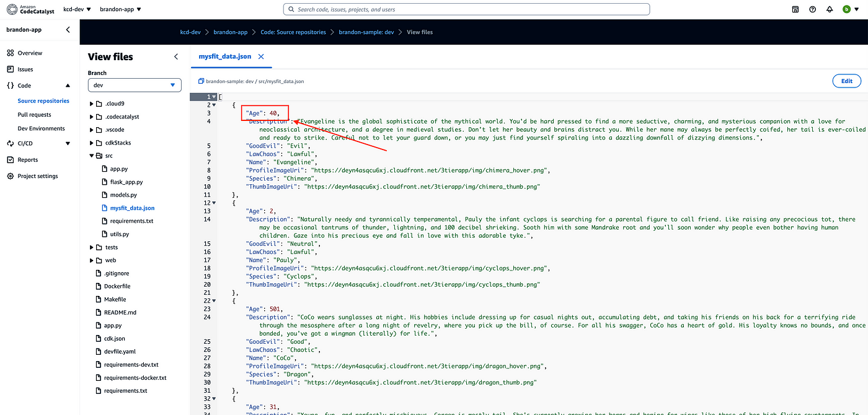The image size is (868, 415).
Task: Open Pull requests in the sidebar
Action: (35, 115)
